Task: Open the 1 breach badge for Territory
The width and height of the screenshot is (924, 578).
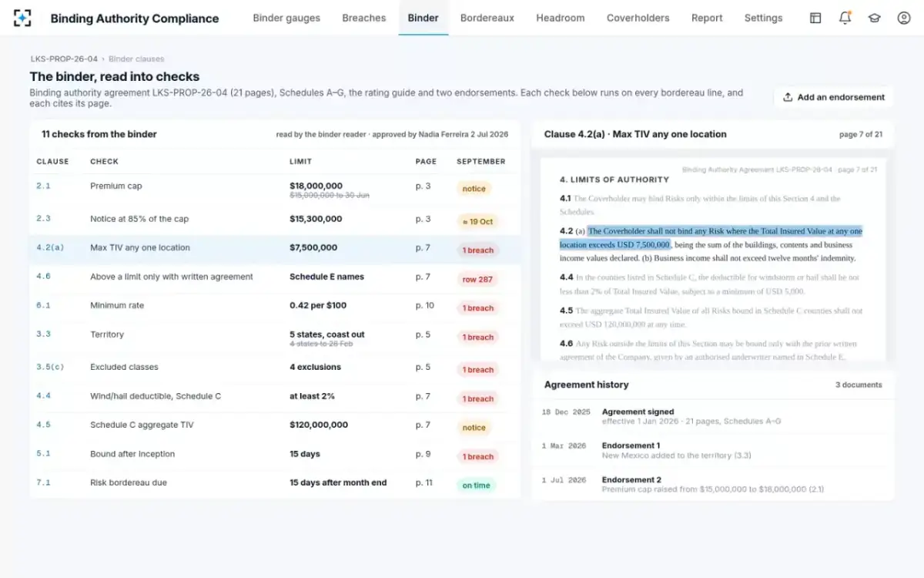Action: click(477, 337)
